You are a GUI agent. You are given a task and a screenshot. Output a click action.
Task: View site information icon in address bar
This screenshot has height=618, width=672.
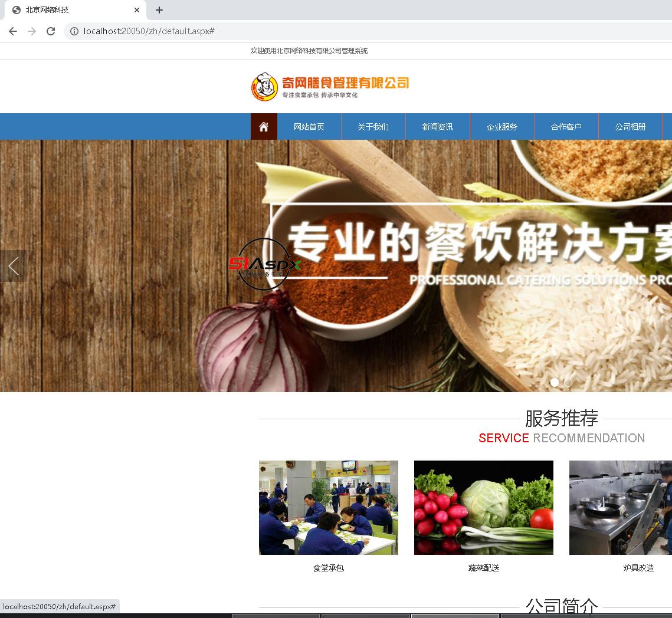point(74,31)
